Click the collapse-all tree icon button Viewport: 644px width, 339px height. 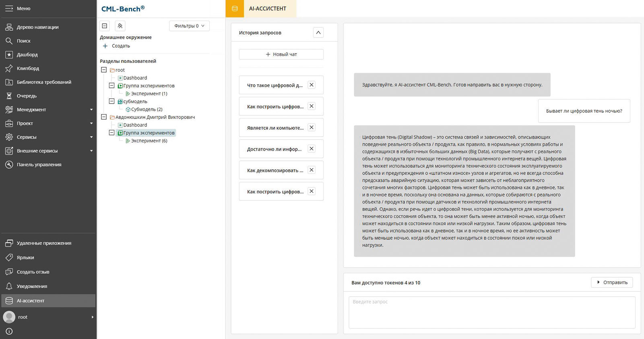point(105,26)
